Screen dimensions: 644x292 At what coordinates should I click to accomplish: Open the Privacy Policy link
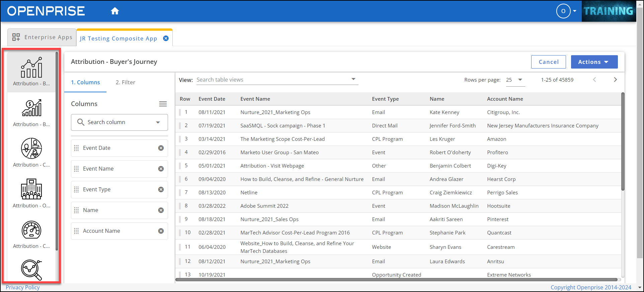[23, 287]
